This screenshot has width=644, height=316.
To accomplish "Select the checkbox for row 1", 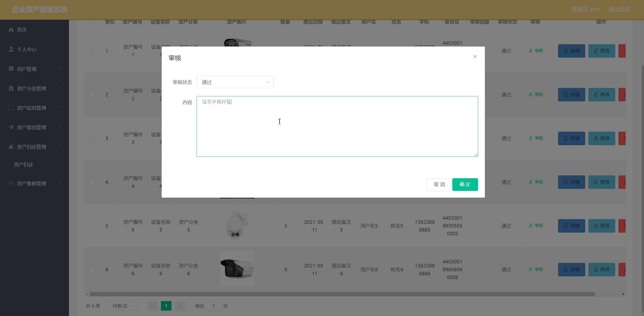I will (x=92, y=51).
